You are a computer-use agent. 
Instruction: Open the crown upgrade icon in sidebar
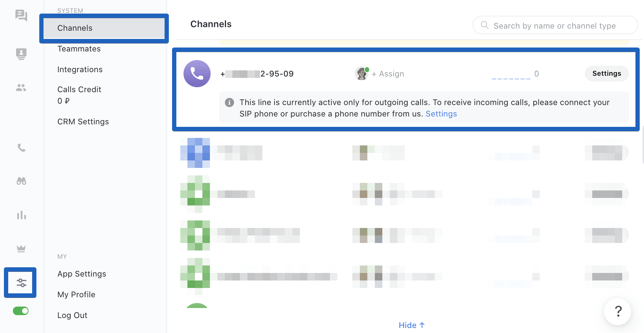pyautogui.click(x=21, y=249)
